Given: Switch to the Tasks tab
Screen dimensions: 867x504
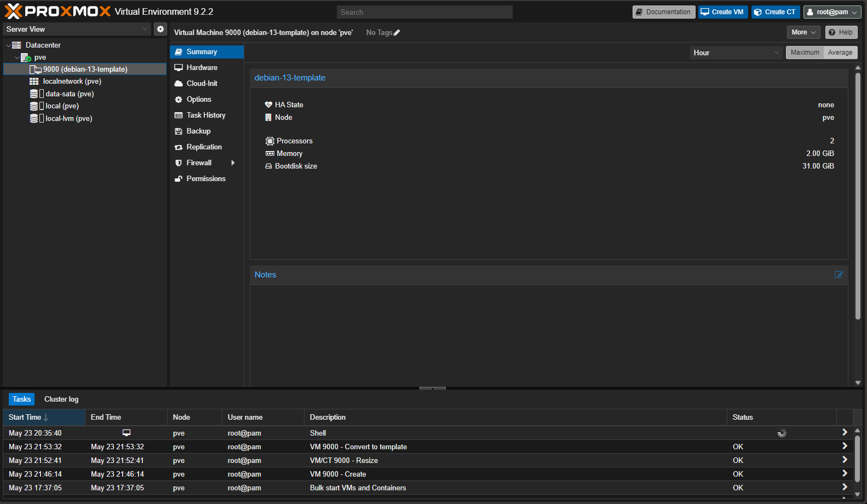Looking at the screenshot, I should click(21, 399).
